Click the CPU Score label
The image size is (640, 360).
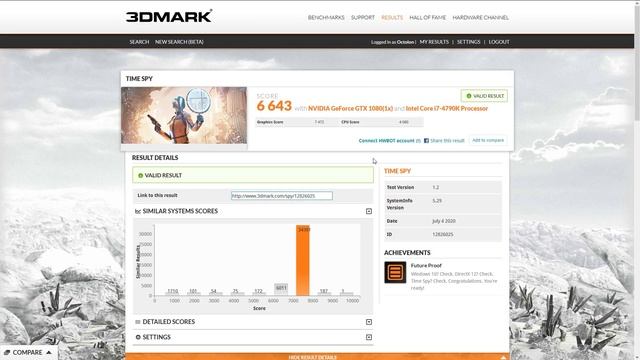(x=350, y=122)
